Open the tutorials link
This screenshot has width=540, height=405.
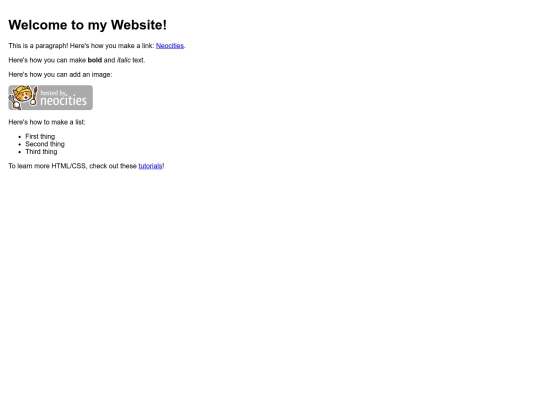pyautogui.click(x=150, y=166)
